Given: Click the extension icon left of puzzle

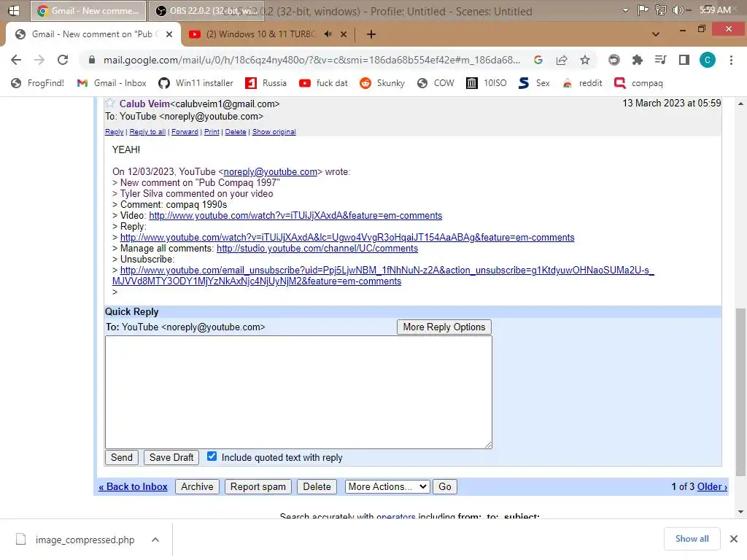Looking at the screenshot, I should pos(614,60).
